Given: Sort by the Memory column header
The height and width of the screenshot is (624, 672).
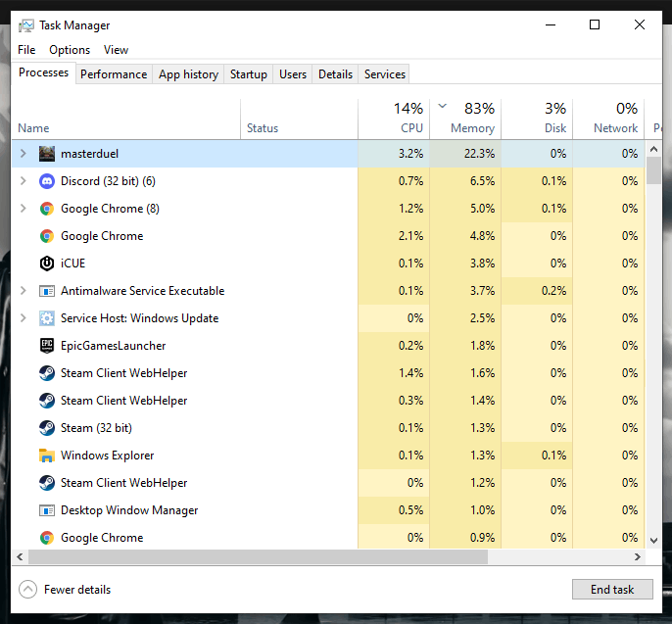Looking at the screenshot, I should (x=465, y=120).
